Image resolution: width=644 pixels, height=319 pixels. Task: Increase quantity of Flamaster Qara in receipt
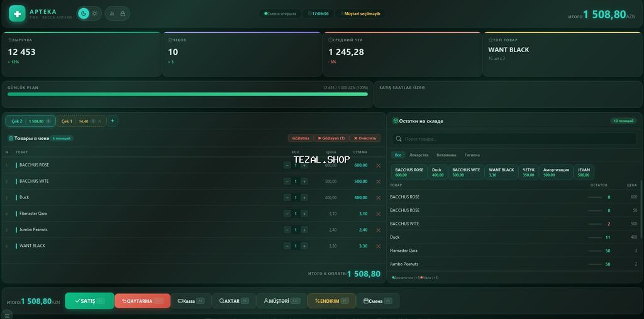click(304, 214)
